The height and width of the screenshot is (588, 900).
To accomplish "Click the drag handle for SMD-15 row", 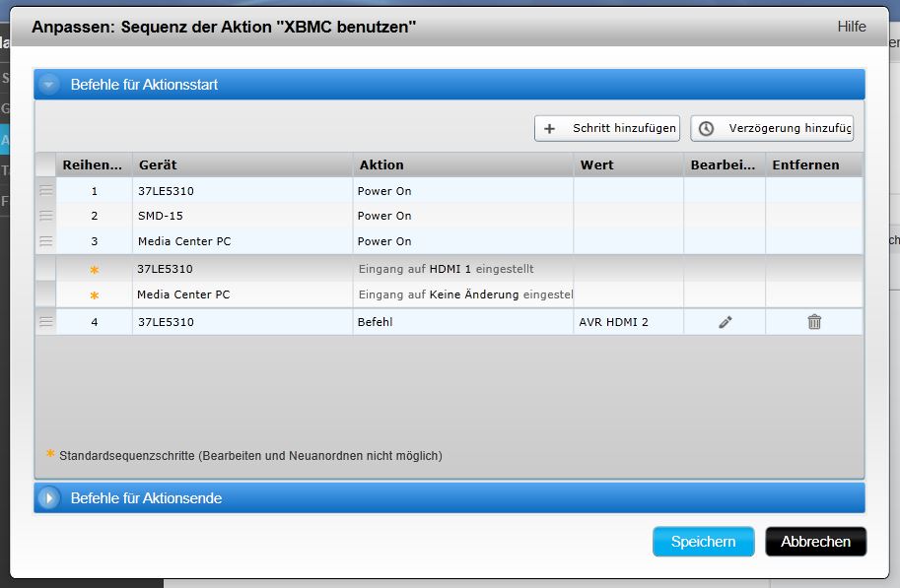I will (x=45, y=216).
